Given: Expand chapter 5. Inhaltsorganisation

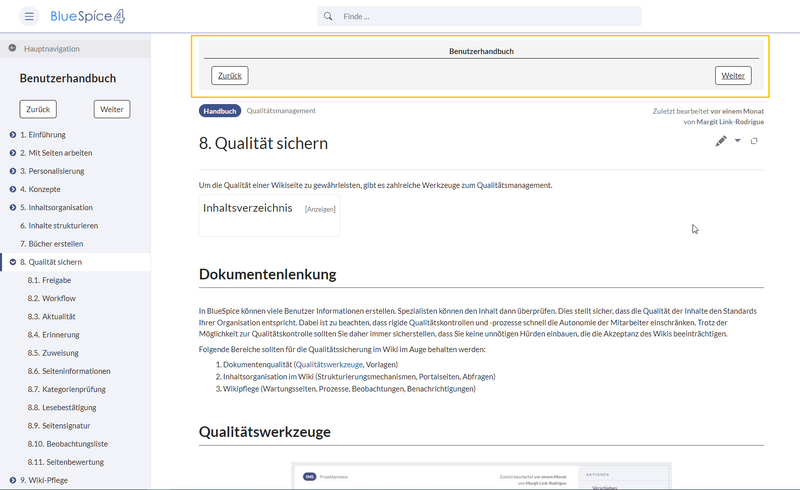Looking at the screenshot, I should coord(13,207).
